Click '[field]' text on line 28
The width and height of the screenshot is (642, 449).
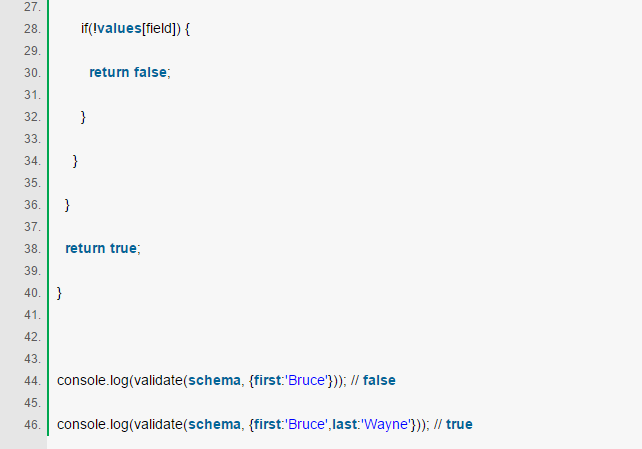point(159,28)
